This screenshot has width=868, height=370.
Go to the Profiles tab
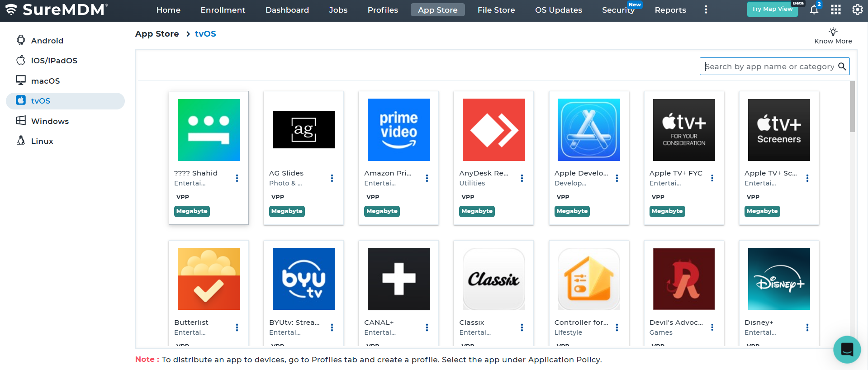click(383, 10)
